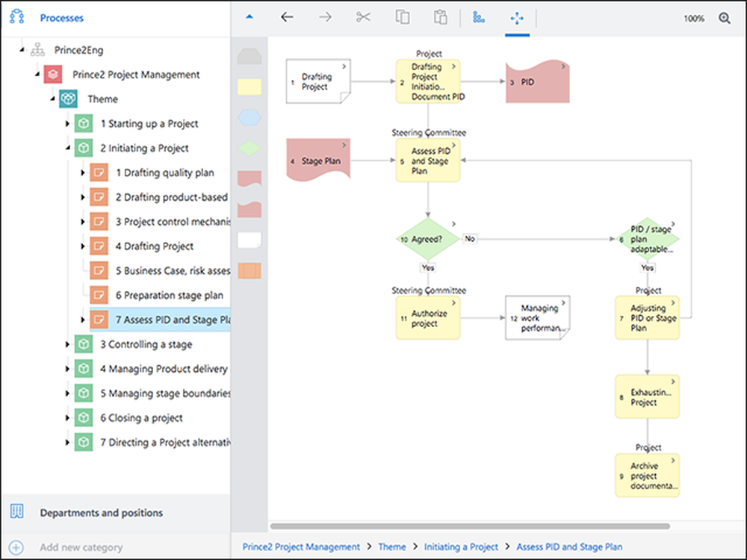Select the first red document shape in palette

249,178
